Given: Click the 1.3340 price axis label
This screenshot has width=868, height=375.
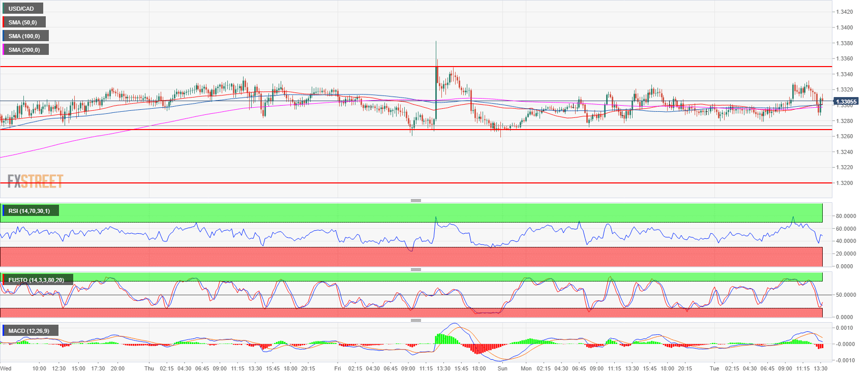Looking at the screenshot, I should (x=845, y=74).
